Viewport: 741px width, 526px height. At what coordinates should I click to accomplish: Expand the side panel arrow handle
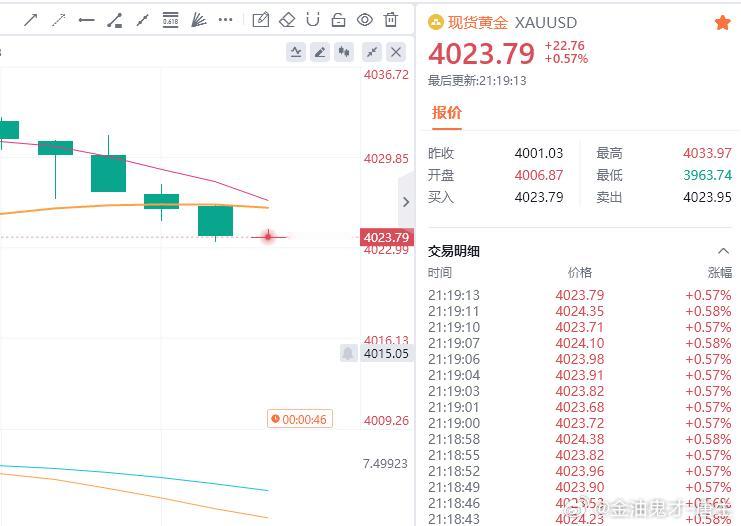click(406, 202)
